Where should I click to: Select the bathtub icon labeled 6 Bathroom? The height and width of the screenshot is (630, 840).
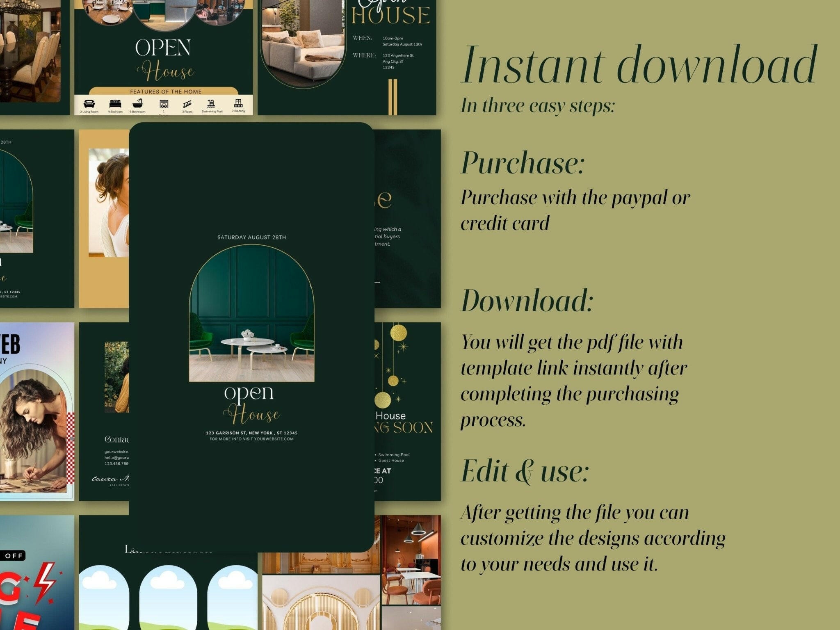coord(137,103)
